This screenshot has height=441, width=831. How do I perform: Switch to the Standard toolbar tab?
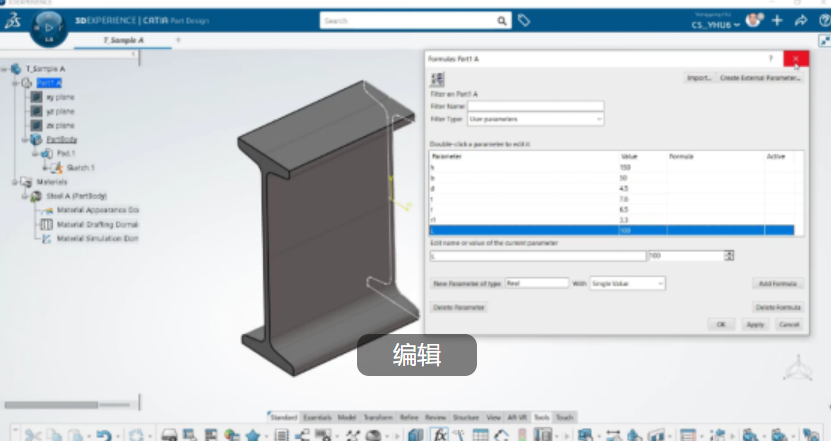[284, 418]
